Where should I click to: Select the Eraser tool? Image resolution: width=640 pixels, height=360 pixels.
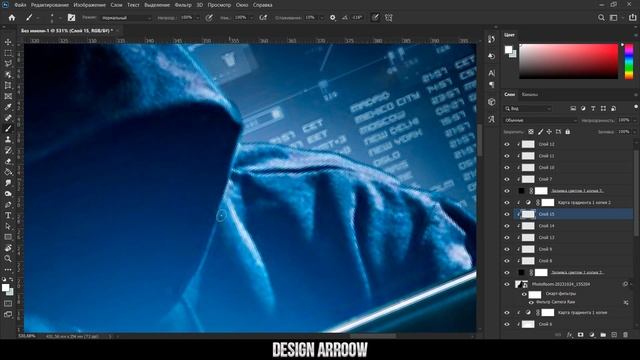click(8, 161)
